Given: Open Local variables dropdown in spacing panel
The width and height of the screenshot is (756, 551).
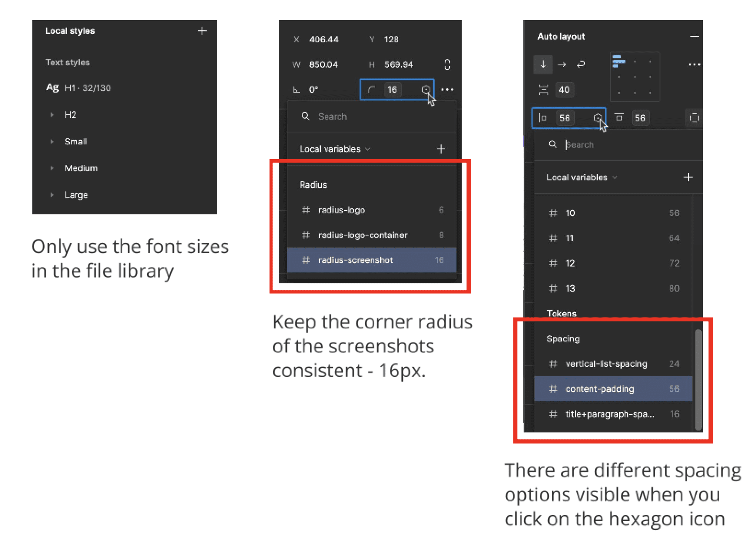Looking at the screenshot, I should pos(581,177).
